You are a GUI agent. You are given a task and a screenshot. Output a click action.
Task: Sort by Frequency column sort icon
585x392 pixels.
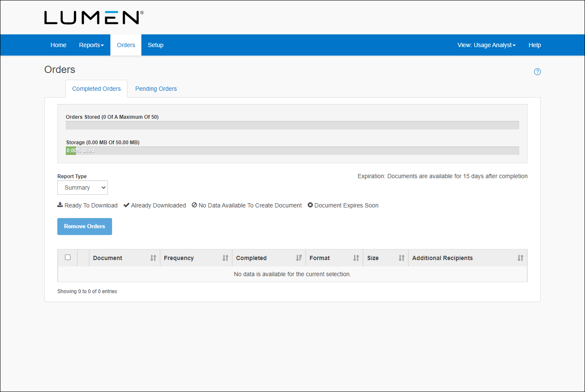225,258
